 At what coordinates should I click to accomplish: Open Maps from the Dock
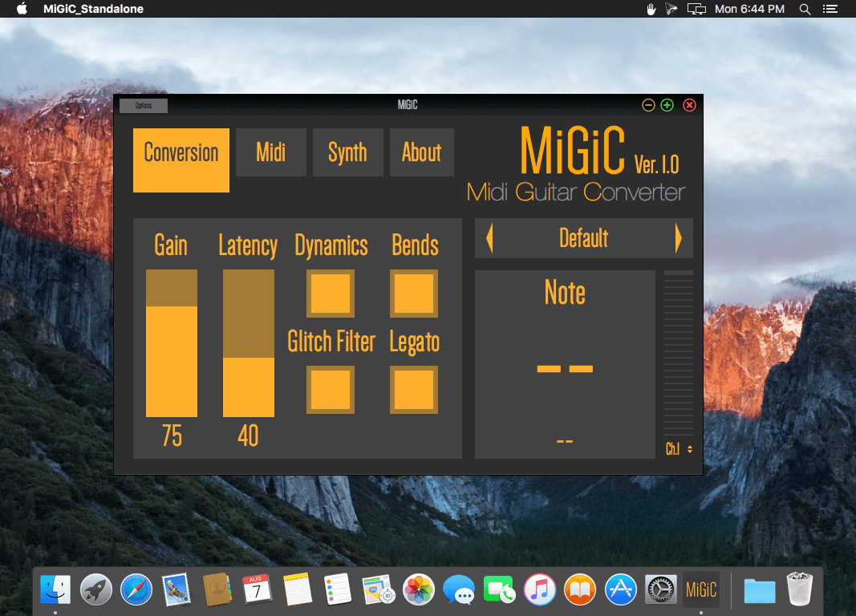pyautogui.click(x=378, y=590)
